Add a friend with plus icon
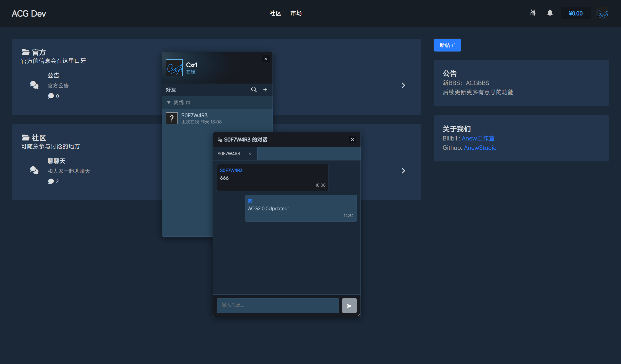621x364 pixels. point(265,90)
